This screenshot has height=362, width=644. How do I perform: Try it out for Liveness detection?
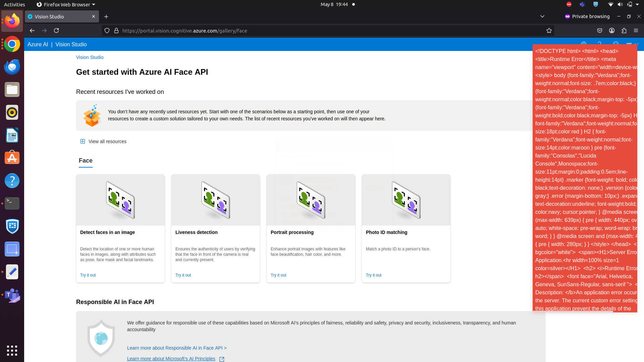tap(183, 275)
